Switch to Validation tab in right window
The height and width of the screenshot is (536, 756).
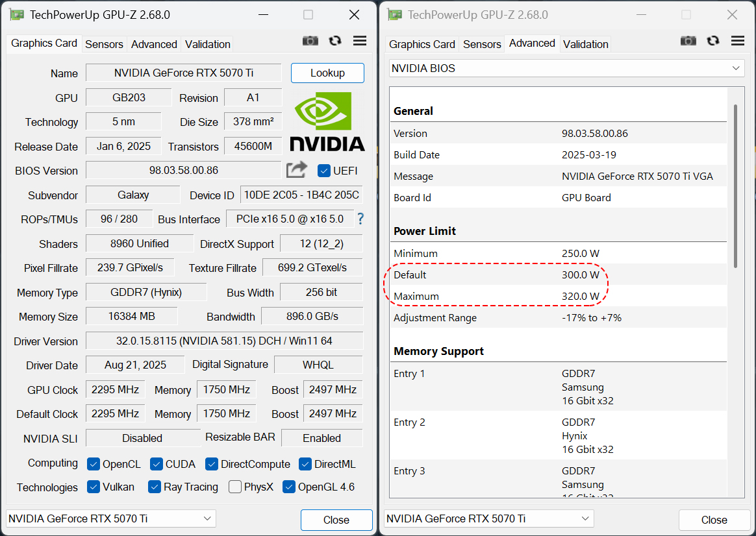click(585, 44)
